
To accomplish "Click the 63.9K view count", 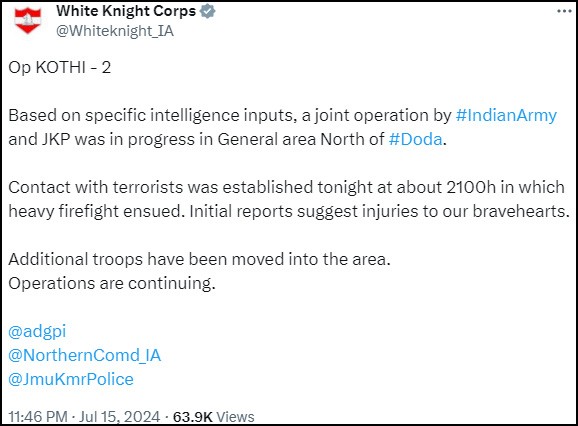I will [193, 417].
